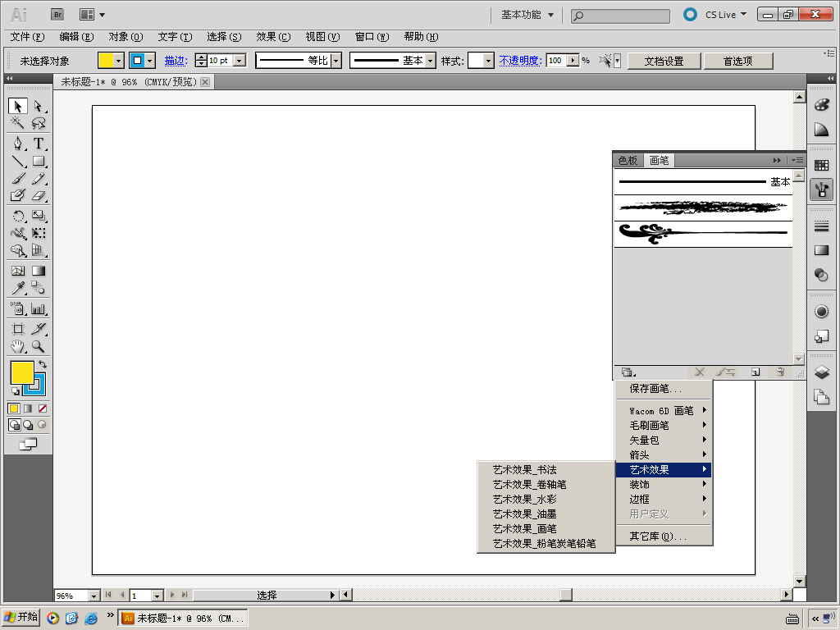The height and width of the screenshot is (630, 840).
Task: Select the Rectangle tool
Action: [x=38, y=161]
